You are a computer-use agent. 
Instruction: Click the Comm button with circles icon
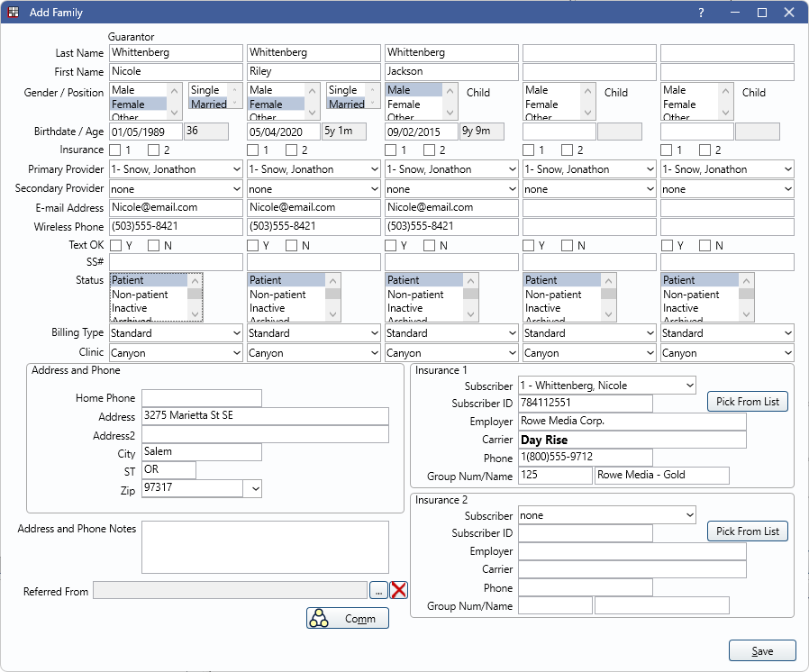tap(348, 619)
